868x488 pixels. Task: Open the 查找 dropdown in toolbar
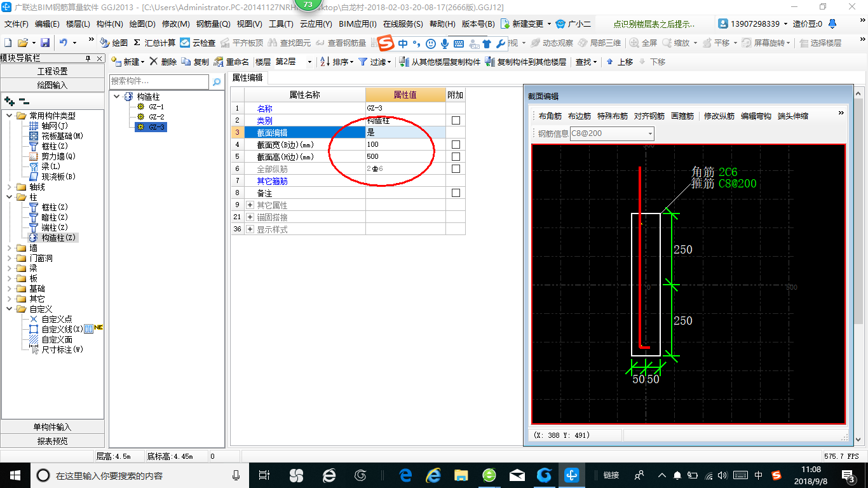coord(586,62)
